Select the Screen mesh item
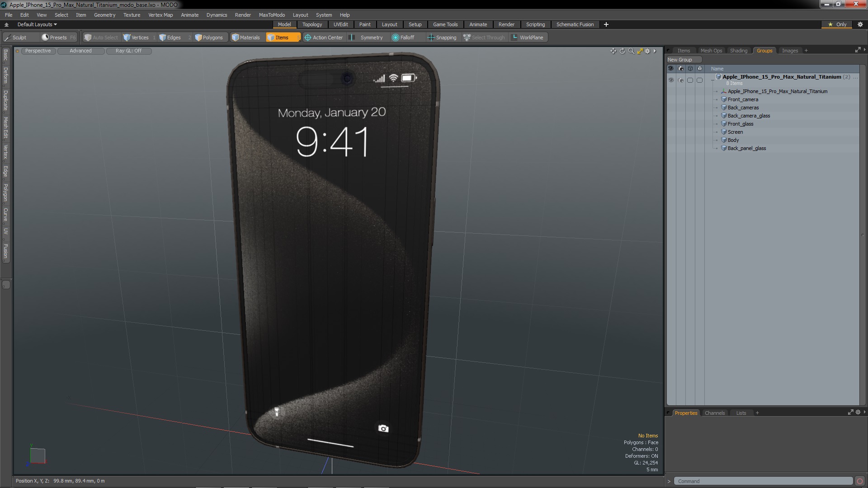This screenshot has height=488, width=868. [735, 132]
